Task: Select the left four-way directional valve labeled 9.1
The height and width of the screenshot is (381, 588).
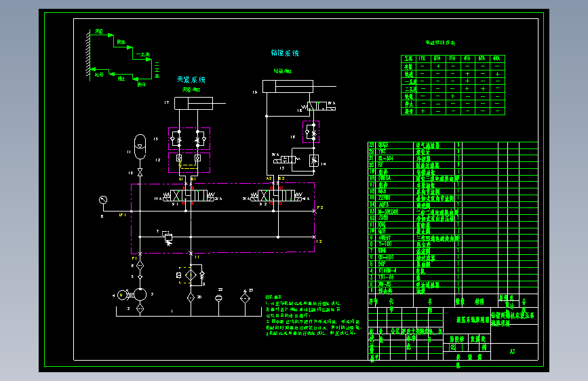Action: tap(189, 196)
